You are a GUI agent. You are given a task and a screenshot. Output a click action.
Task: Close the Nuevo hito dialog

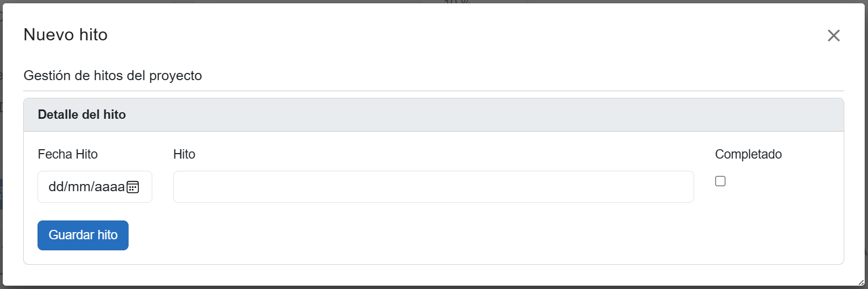pyautogui.click(x=833, y=36)
